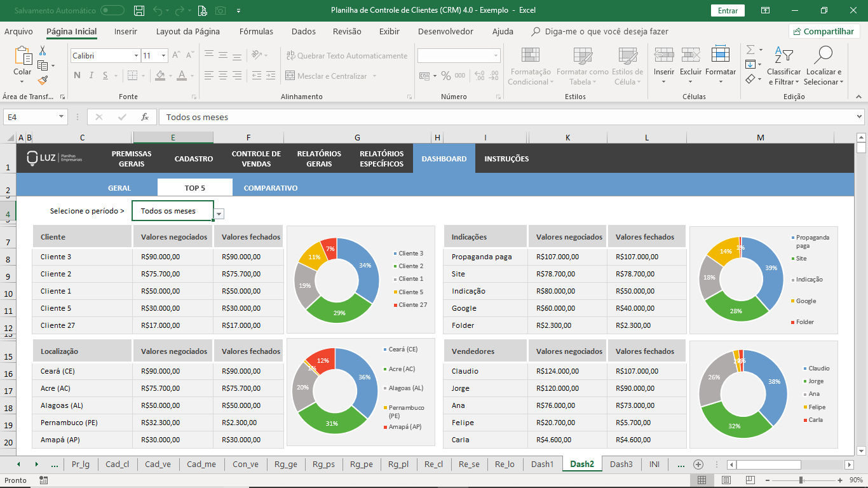Click the Compartilhar button
Screen dimensions: 868x488
click(824, 31)
